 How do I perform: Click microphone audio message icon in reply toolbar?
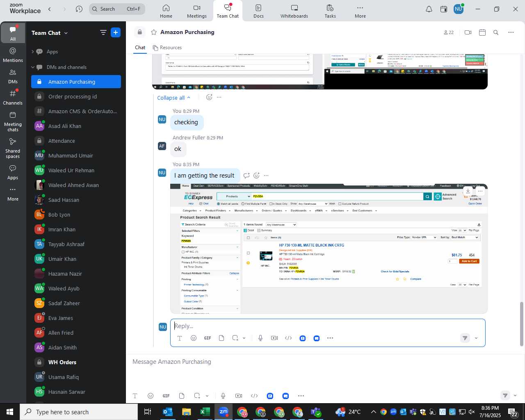pos(260,338)
